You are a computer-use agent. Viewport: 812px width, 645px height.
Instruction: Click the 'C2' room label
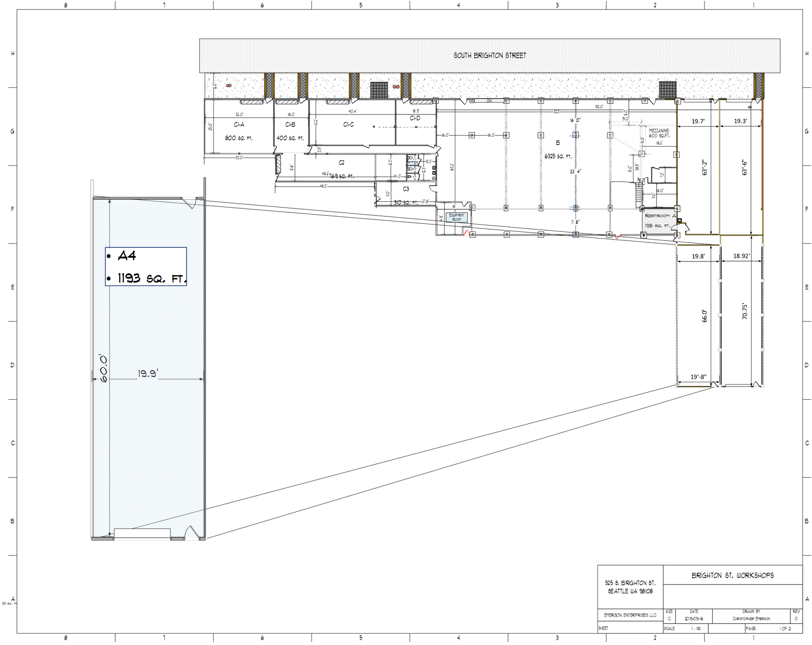[x=341, y=162]
